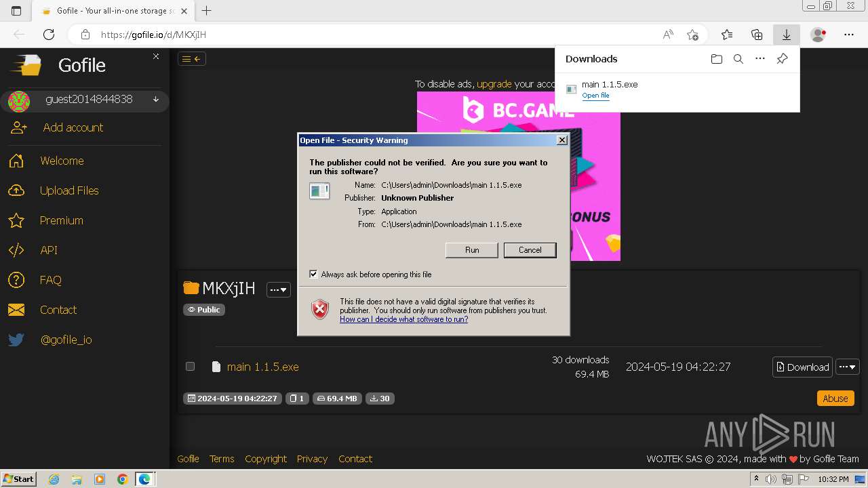Click How can I decide what software link
868x488 pixels.
pos(403,319)
